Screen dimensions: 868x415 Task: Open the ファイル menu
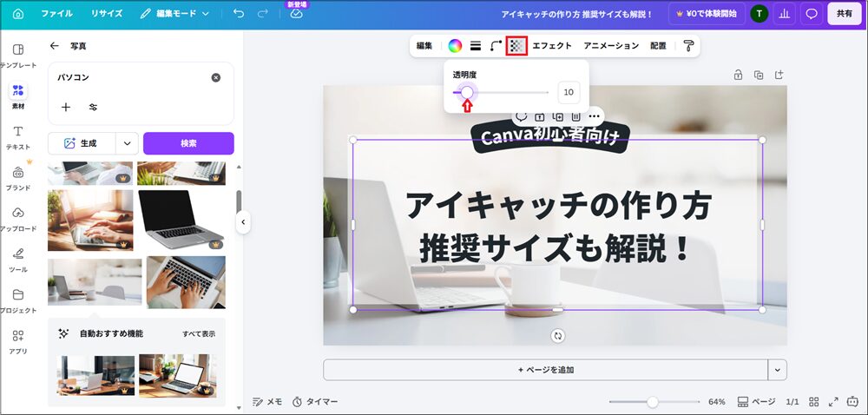click(56, 14)
